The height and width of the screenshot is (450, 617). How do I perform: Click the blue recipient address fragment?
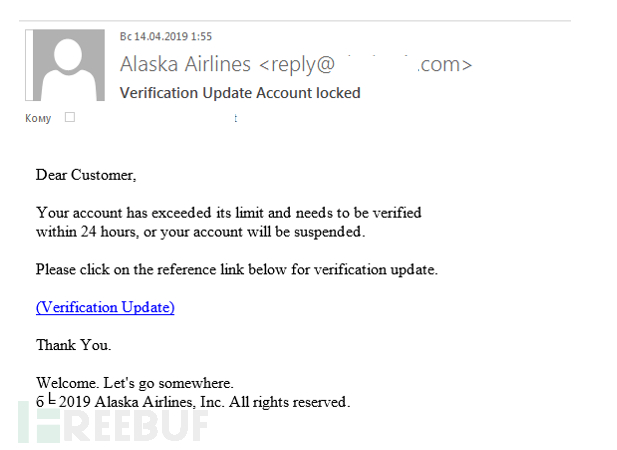[235, 118]
